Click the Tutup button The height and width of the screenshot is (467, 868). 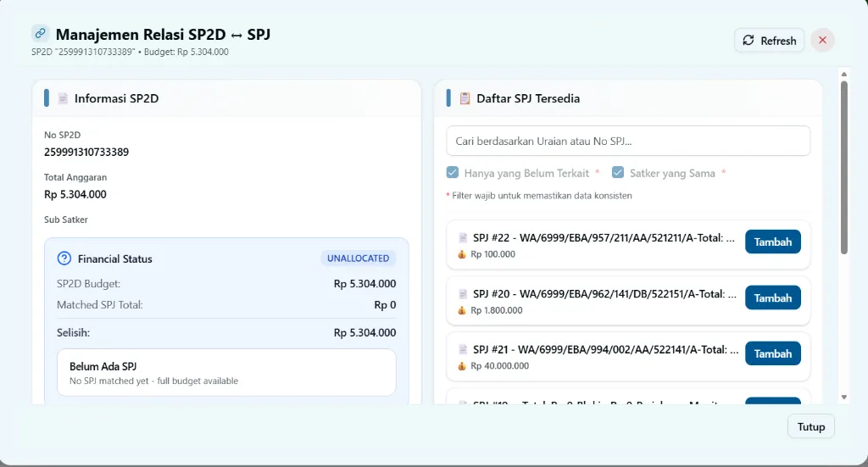point(810,426)
